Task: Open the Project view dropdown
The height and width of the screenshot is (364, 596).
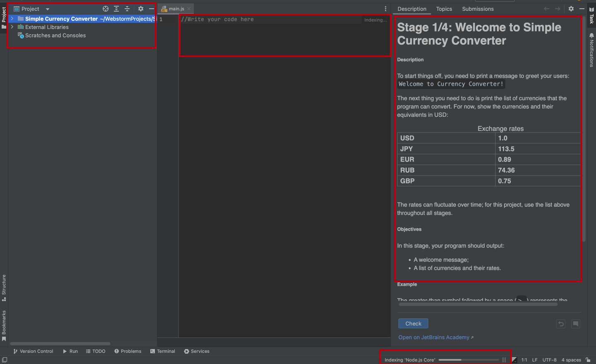Action: [x=48, y=9]
